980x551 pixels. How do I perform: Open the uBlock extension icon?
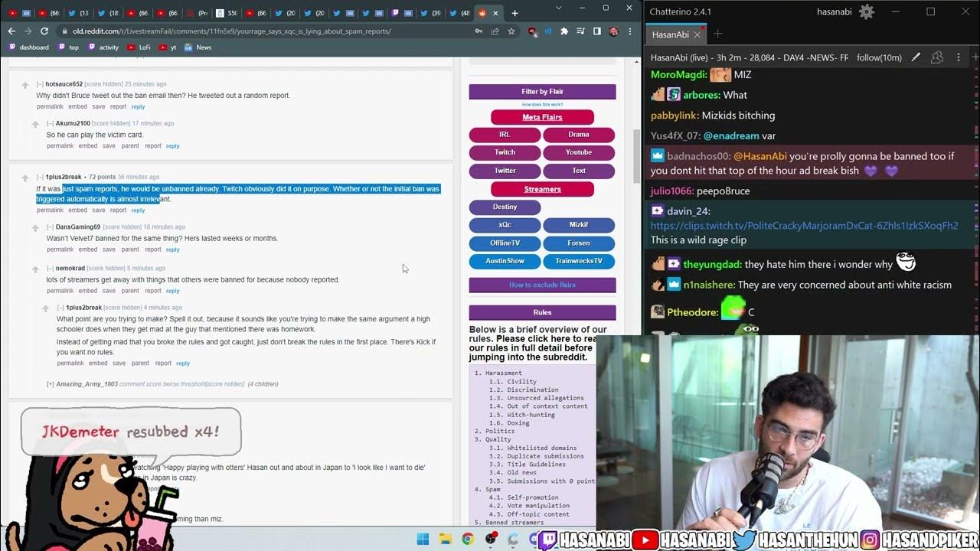tap(533, 31)
